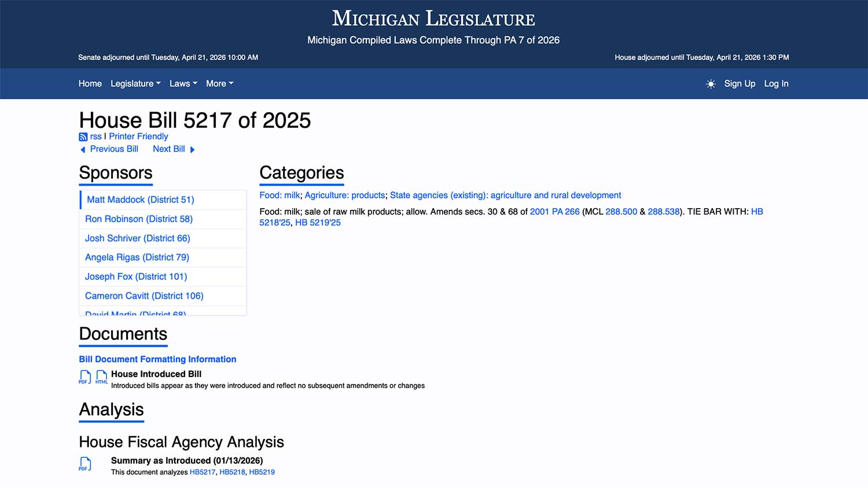Open the HTML version of the introduced bill
This screenshot has width=868, height=488.
(x=102, y=376)
